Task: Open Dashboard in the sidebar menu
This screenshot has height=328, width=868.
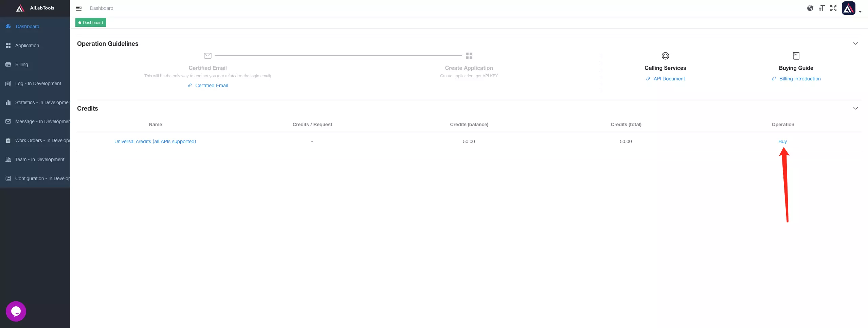Action: [x=35, y=26]
